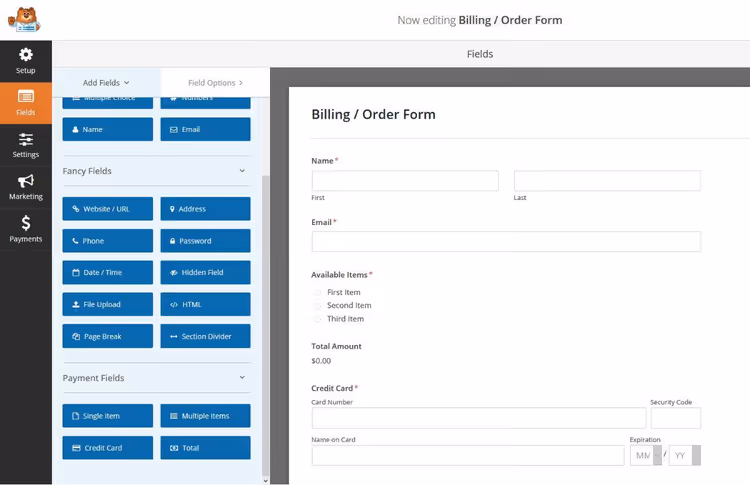This screenshot has width=750, height=485.
Task: Open the Setup gear panel
Action: tap(26, 61)
